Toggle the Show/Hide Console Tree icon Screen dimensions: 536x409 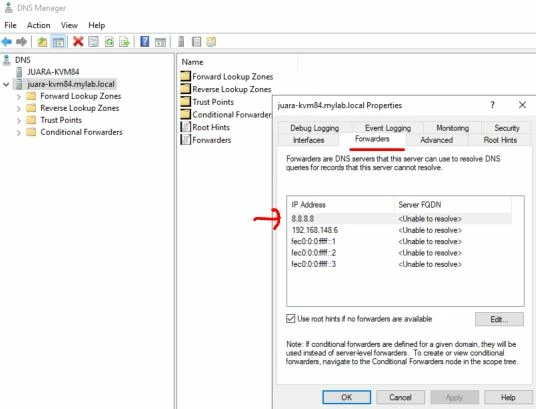58,42
